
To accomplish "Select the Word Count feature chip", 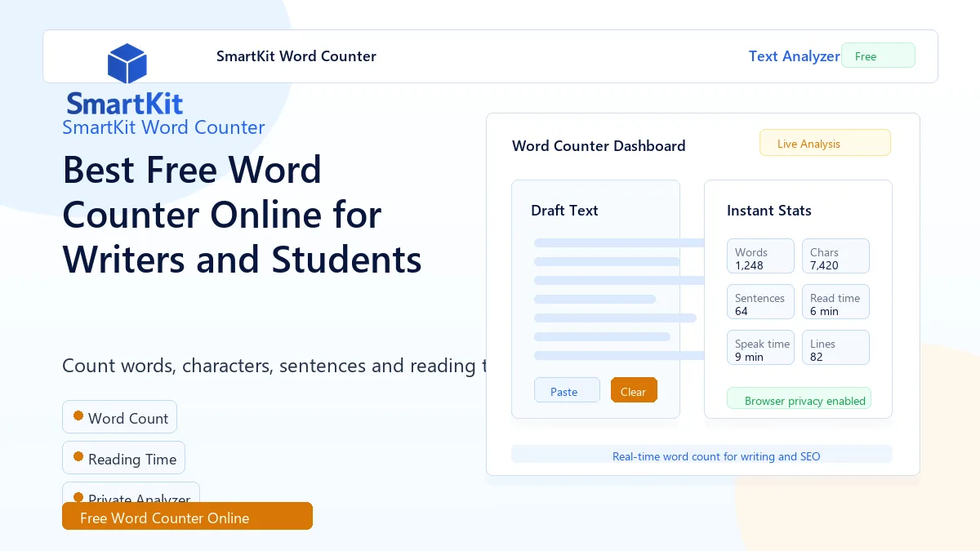I will pyautogui.click(x=119, y=417).
